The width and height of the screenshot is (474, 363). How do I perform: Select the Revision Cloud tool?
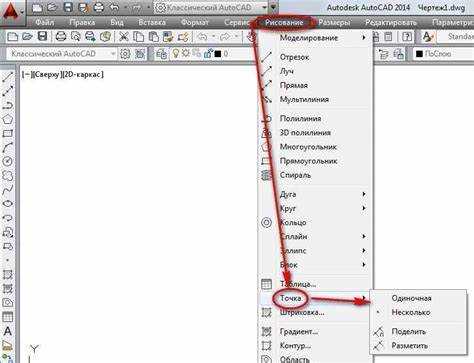(x=7, y=175)
